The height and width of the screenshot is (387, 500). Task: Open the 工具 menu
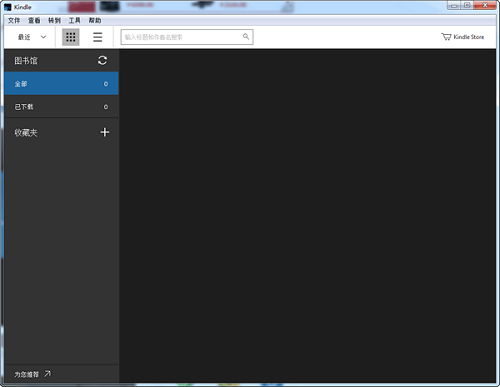pos(75,21)
